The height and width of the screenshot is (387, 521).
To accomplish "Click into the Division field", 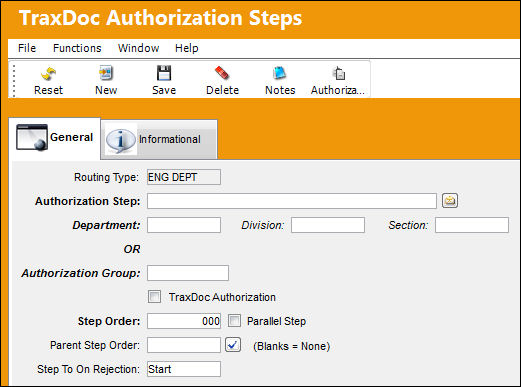I will click(328, 225).
